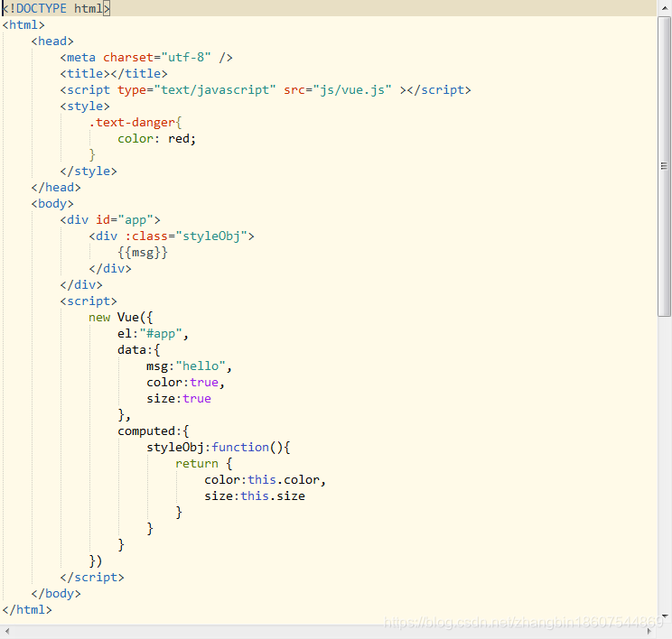Click the 'computed:{' line
Screen dimensions: 672x639
[153, 431]
